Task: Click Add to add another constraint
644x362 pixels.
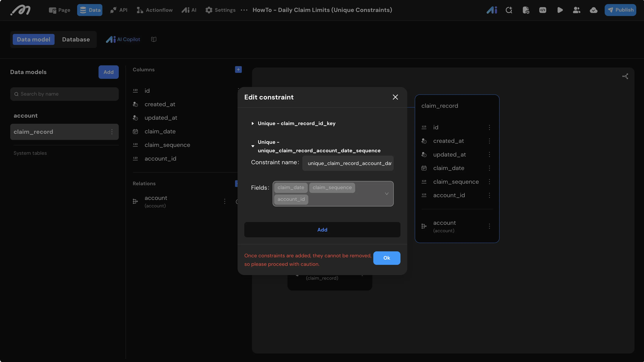Action: click(322, 230)
